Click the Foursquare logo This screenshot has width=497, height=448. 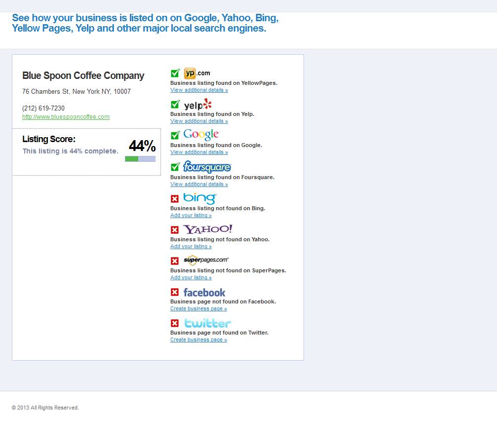[207, 167]
